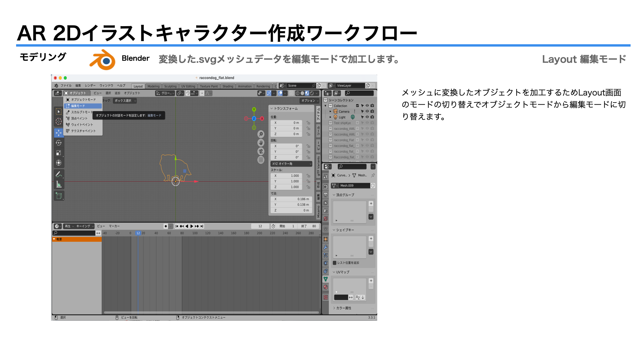
Task: Switch to the Animation workspace tab
Action: (245, 86)
